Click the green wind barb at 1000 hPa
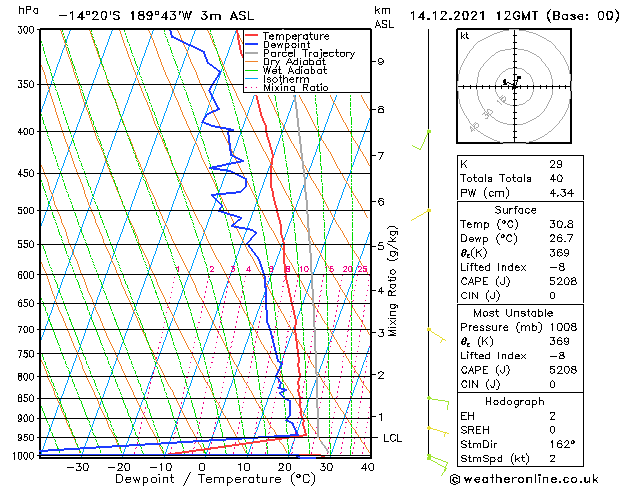629x486 pixels. tap(436, 460)
